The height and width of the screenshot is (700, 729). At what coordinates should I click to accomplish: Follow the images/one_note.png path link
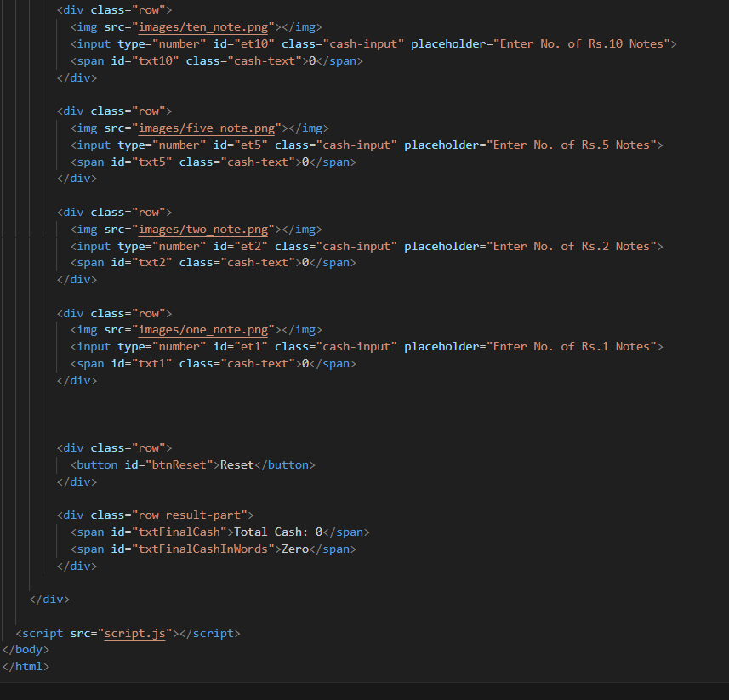tap(203, 329)
